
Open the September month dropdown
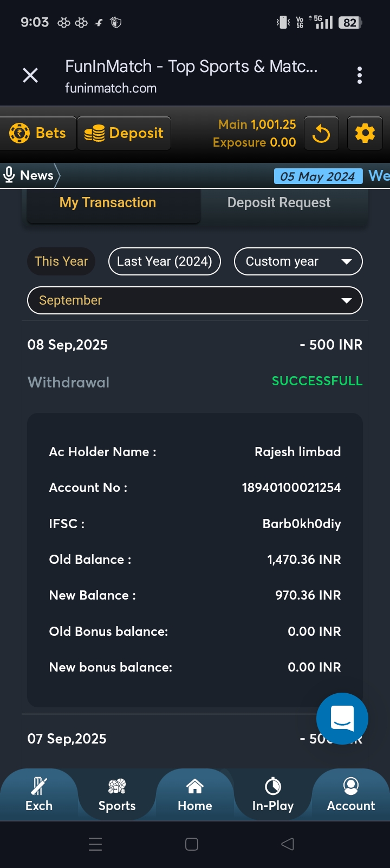(x=195, y=300)
